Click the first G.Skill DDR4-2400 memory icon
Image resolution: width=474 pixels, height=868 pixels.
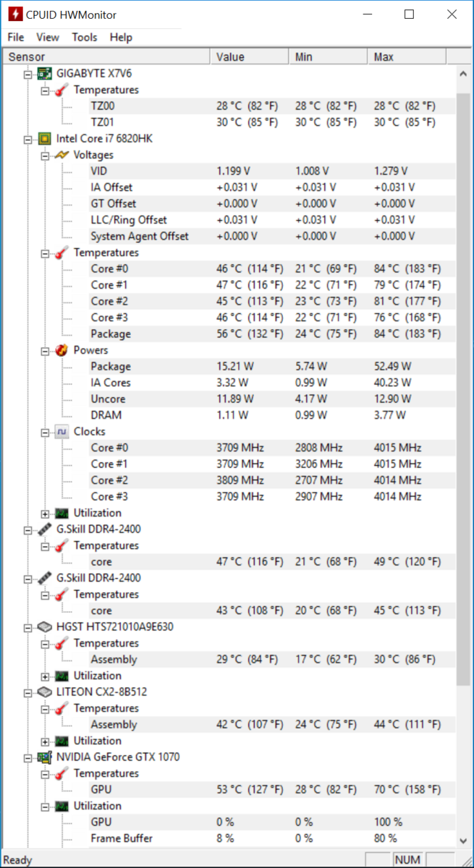click(x=45, y=529)
